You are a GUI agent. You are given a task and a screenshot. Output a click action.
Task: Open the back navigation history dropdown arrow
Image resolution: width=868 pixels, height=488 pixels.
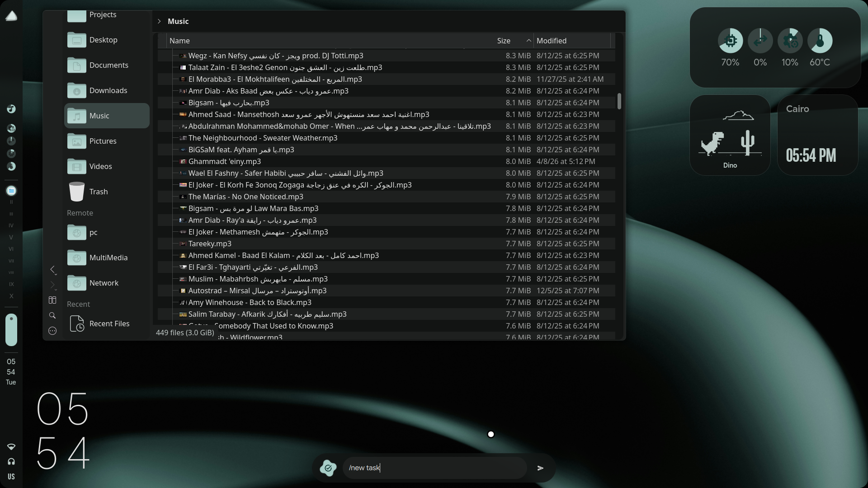tap(56, 275)
